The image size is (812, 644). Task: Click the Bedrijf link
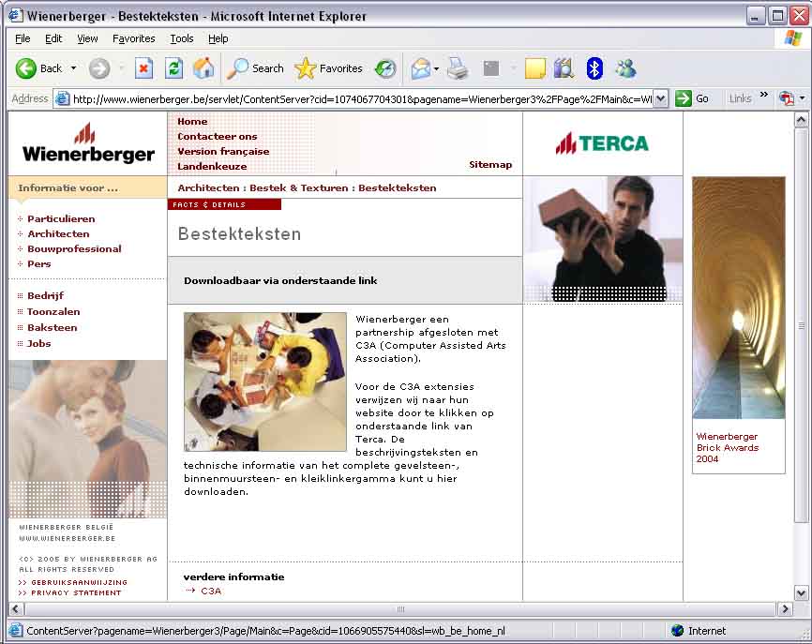point(45,295)
